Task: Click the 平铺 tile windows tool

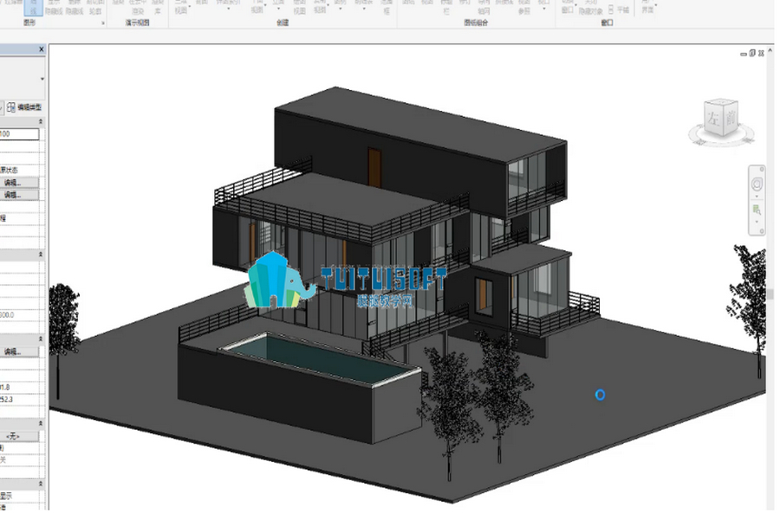Action: (620, 10)
